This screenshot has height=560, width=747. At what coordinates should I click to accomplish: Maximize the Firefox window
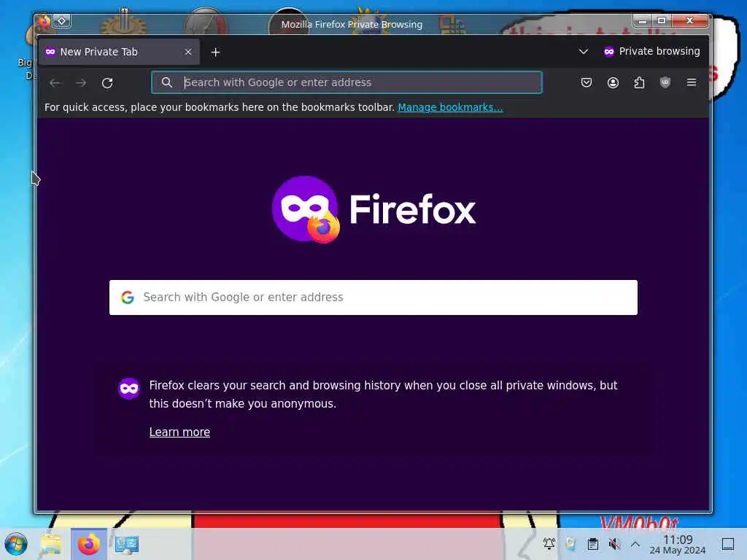(x=661, y=20)
